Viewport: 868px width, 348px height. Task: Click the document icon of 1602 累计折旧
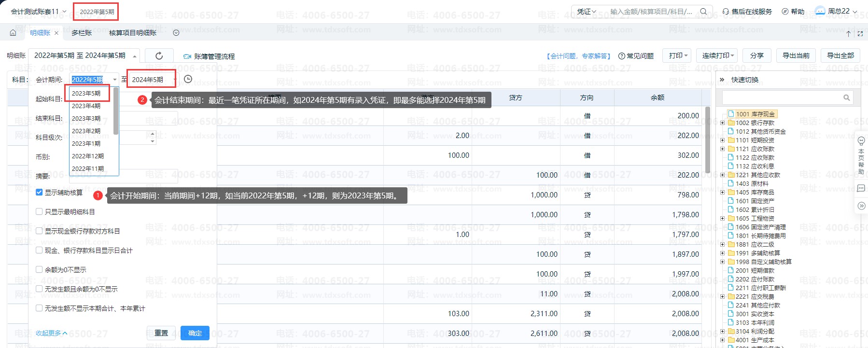coord(731,209)
